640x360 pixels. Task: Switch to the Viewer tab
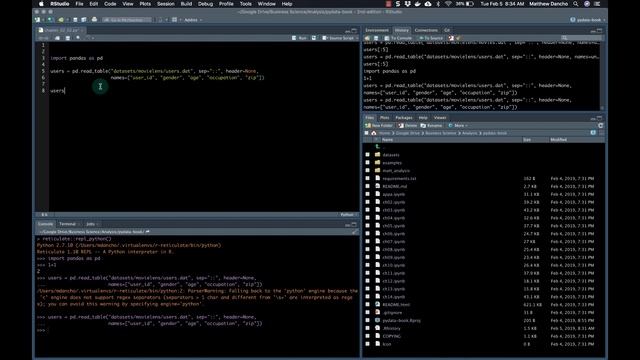440,118
